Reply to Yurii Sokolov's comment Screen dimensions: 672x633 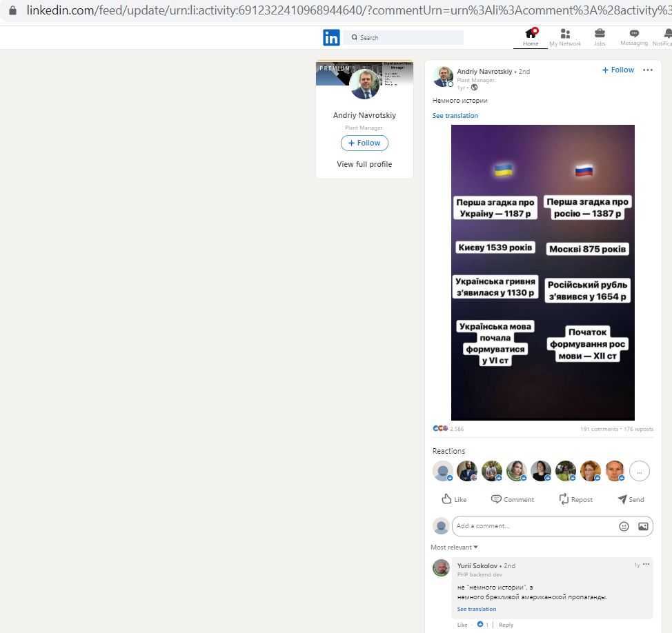506,625
